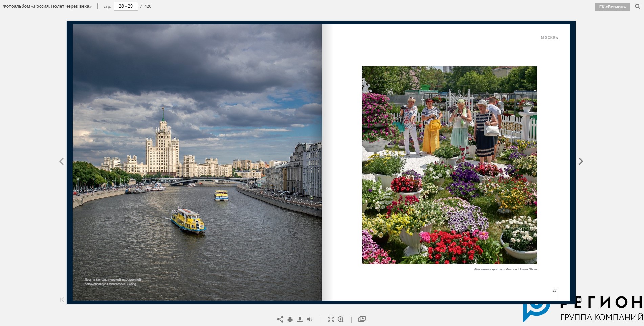Open search in the flipbook
644x326 pixels.
[637, 6]
